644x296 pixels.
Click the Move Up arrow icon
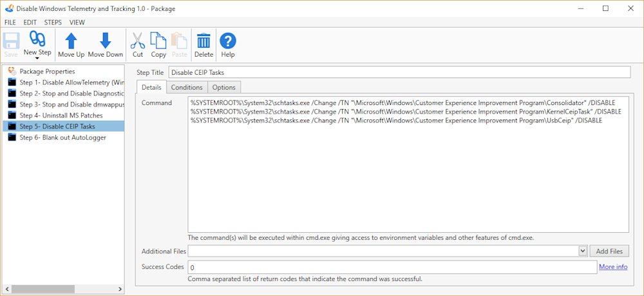tap(71, 41)
